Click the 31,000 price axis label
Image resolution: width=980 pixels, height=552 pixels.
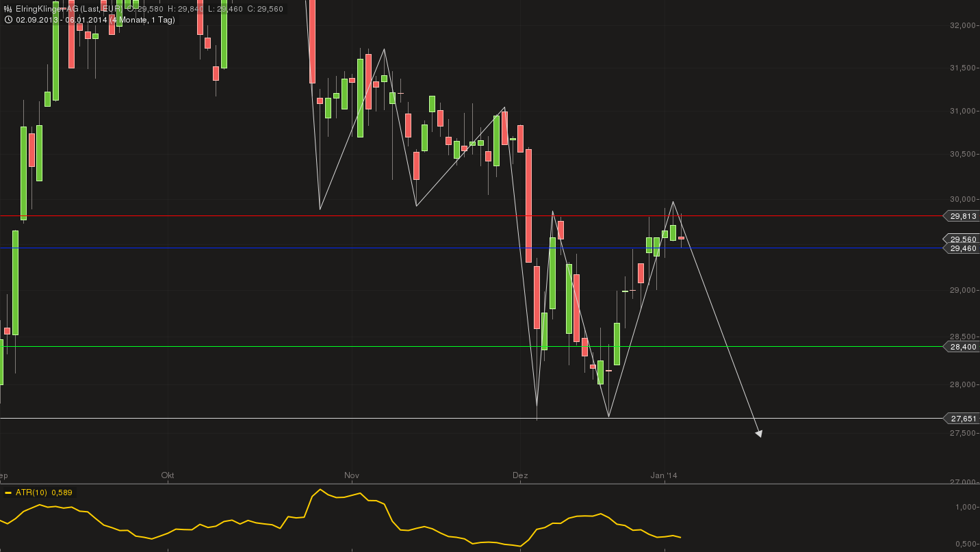click(964, 111)
